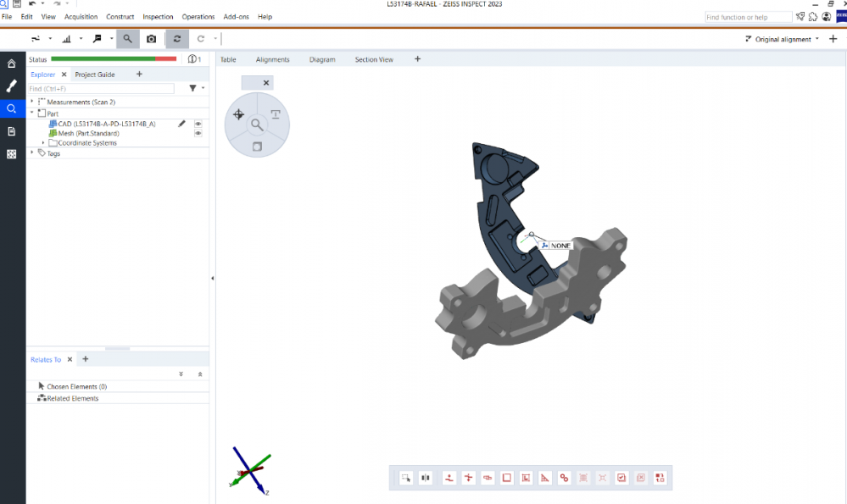This screenshot has height=504, width=847.
Task: Toggle the recalculate refresh button in toolbar
Action: tap(177, 39)
